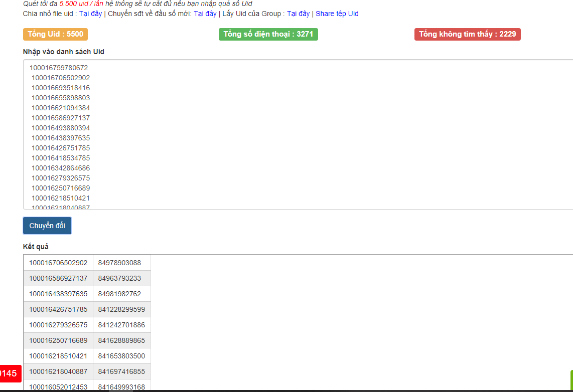
Task: Click the 'Chuyển đổi' convert button
Action: pos(47,226)
